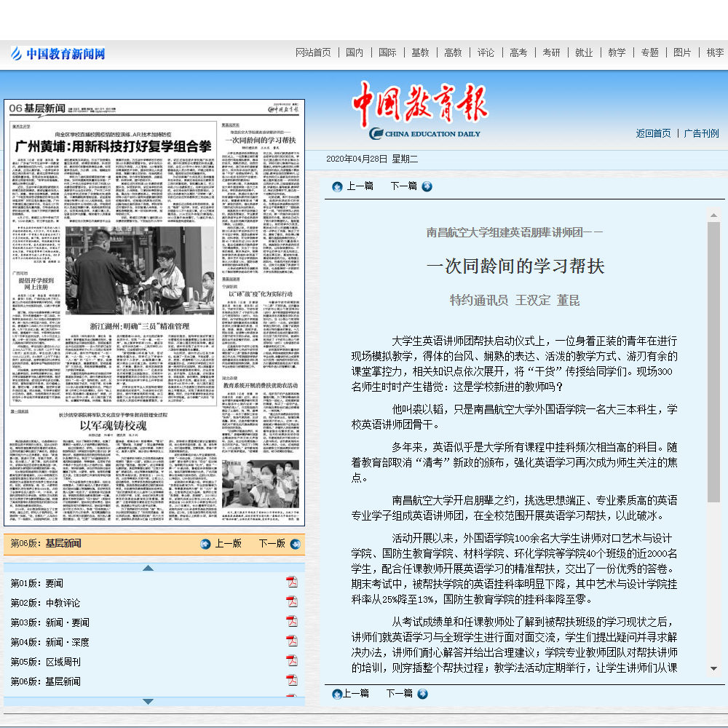Image resolution: width=728 pixels, height=728 pixels.
Task: Open the PDF icon beside 第02版 中教评论
Action: tap(293, 601)
